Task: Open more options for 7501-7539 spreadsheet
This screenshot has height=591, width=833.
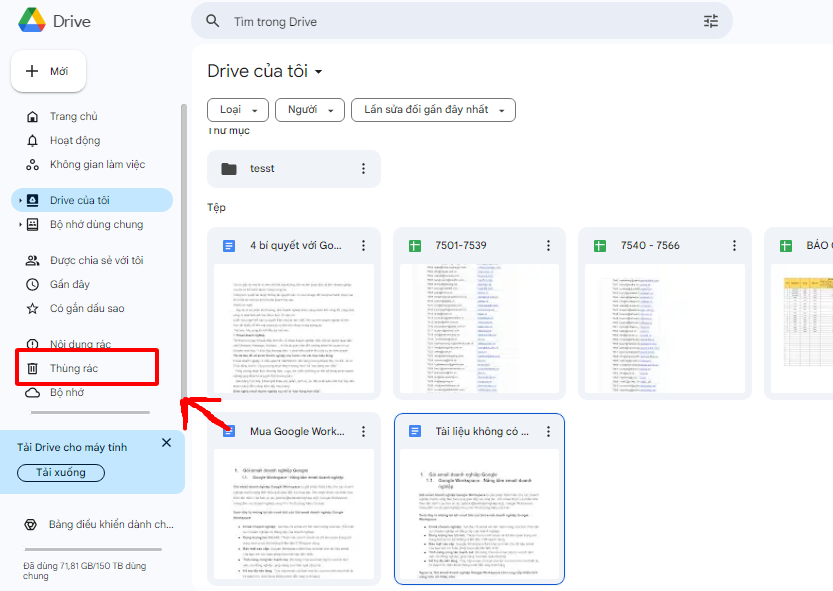Action: click(548, 246)
